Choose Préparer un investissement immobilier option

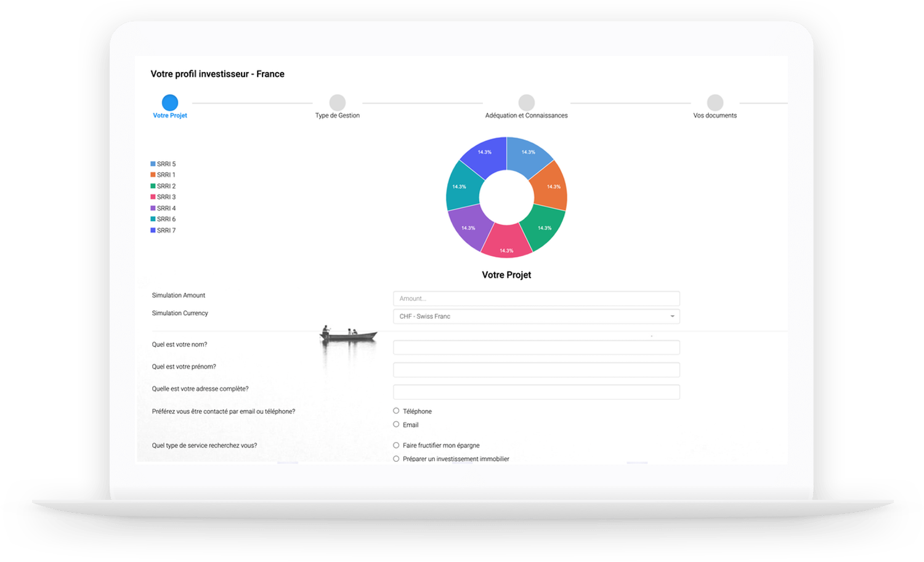(x=396, y=459)
